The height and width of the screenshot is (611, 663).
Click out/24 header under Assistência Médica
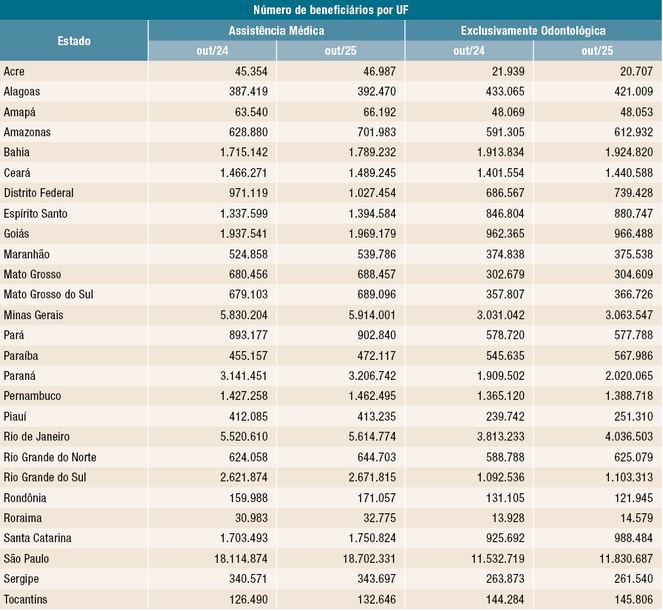pos(212,51)
